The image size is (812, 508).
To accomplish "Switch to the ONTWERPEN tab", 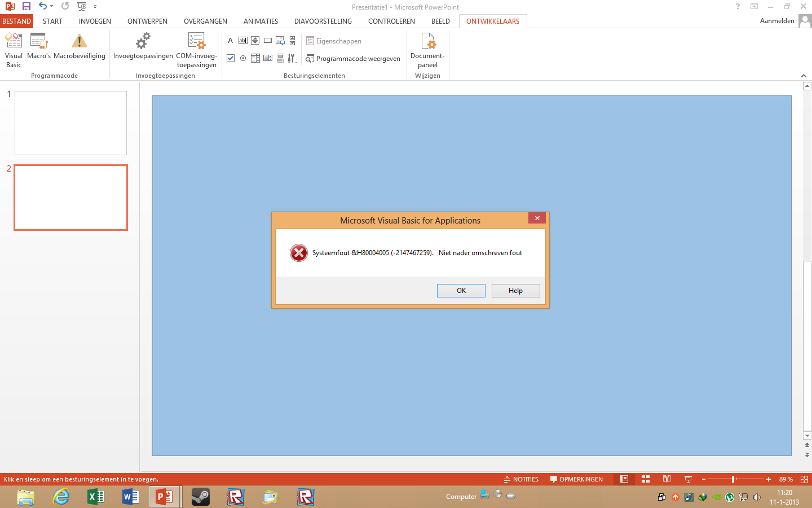I will [x=147, y=21].
